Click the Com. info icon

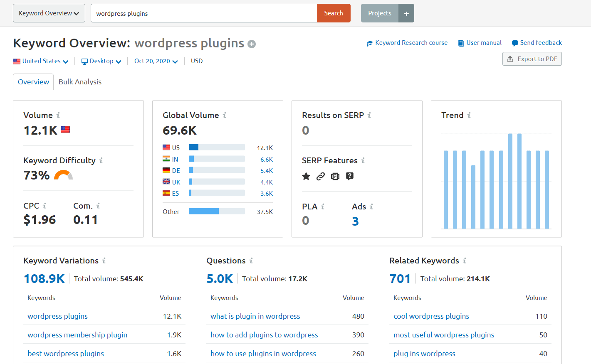[98, 206]
